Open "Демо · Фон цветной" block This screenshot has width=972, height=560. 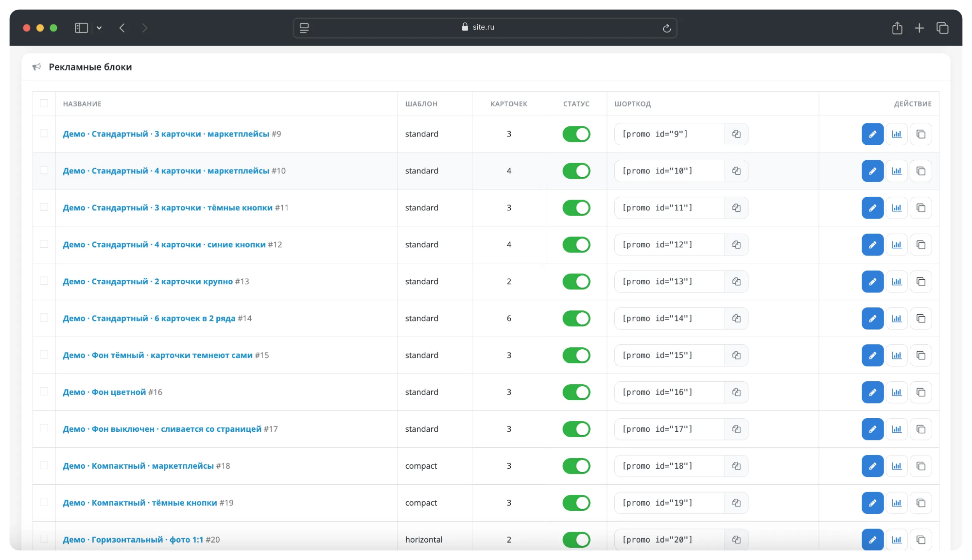pyautogui.click(x=104, y=392)
